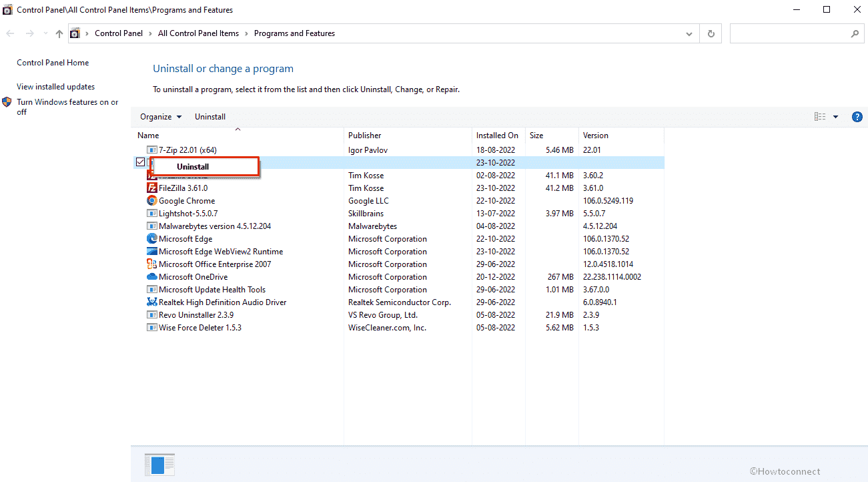Select Wise Force Deleter 1.5.3 program name
This screenshot has width=868, height=482.
pyautogui.click(x=200, y=328)
